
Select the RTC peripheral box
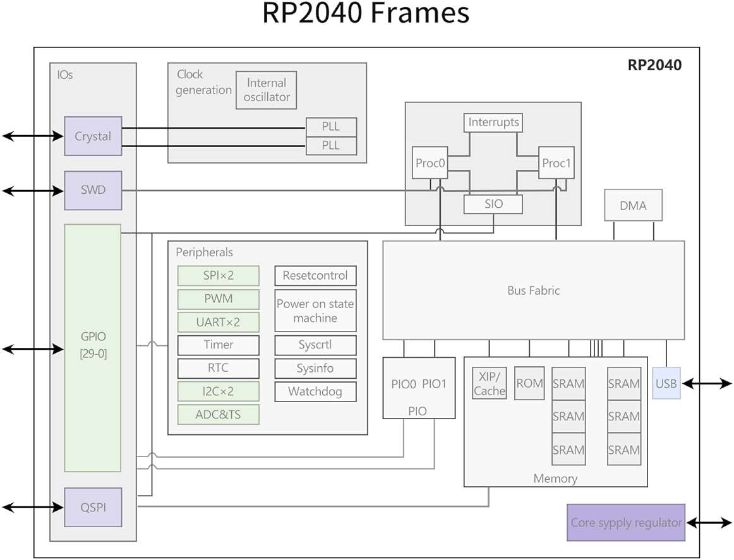point(218,368)
